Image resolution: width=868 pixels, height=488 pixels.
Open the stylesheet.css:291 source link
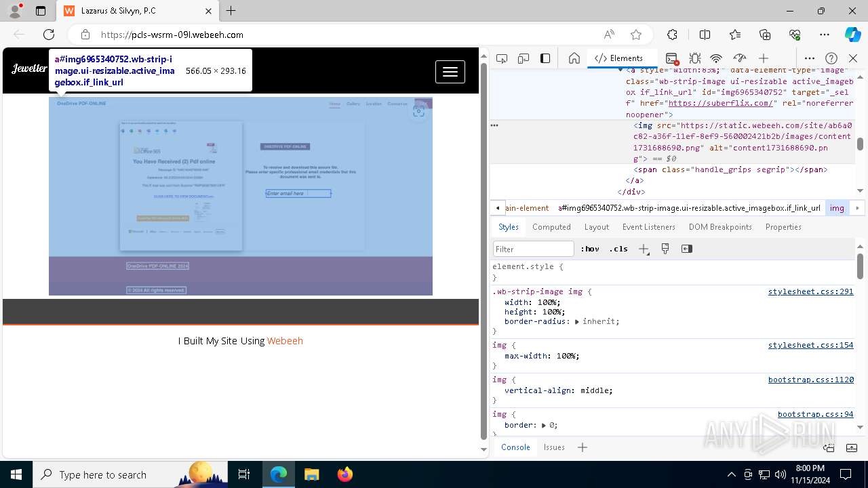tap(810, 291)
